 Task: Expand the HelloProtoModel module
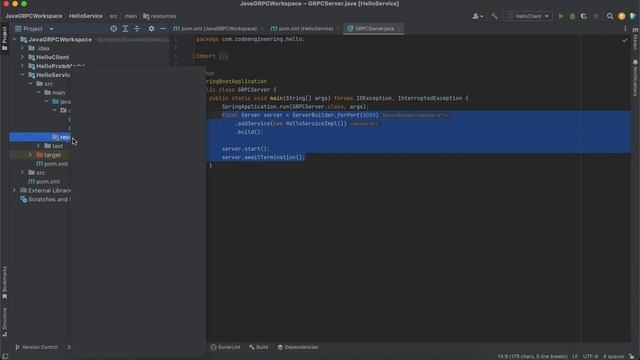point(22,66)
